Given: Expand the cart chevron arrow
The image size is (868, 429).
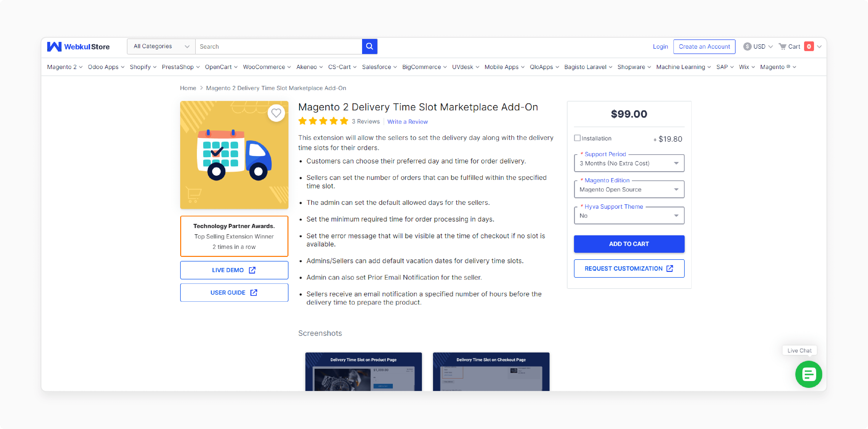Looking at the screenshot, I should (819, 46).
